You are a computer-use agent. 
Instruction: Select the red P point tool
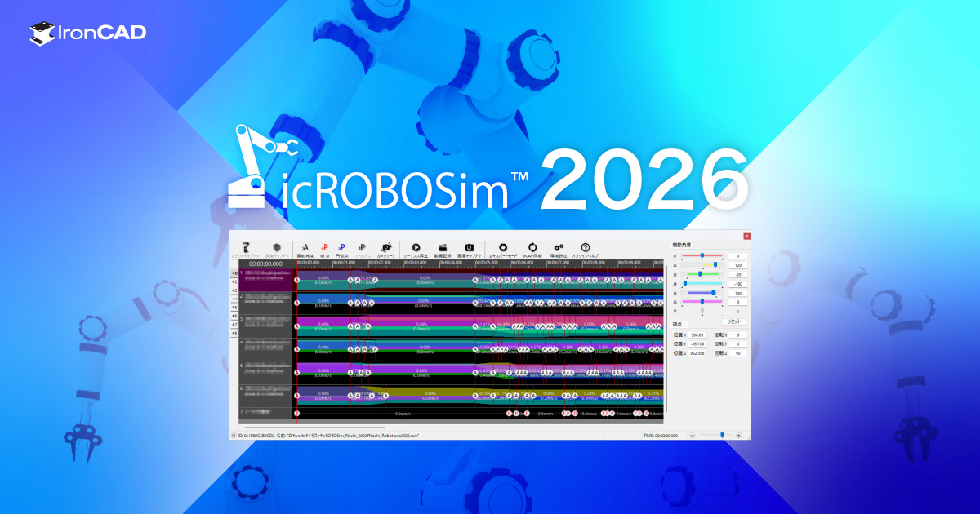(324, 247)
